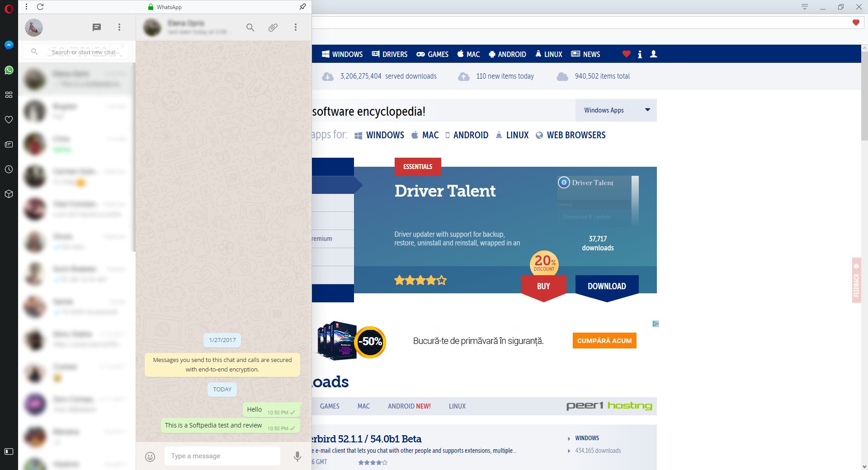This screenshot has width=868, height=470.
Task: Click the peer1 hosting logo
Action: pyautogui.click(x=609, y=406)
